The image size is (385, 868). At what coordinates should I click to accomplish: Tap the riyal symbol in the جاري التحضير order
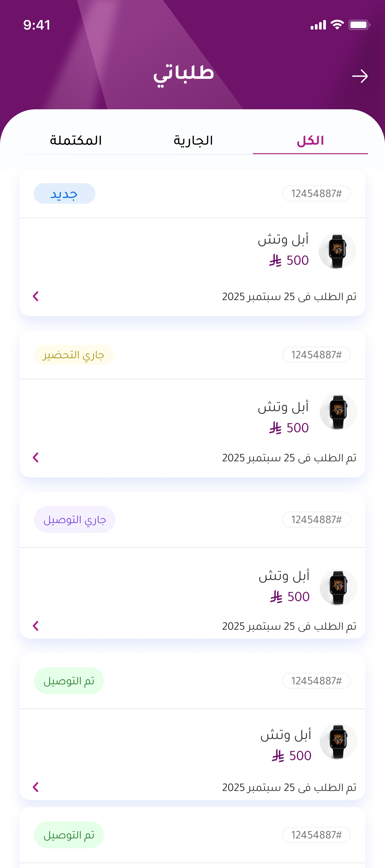click(275, 428)
